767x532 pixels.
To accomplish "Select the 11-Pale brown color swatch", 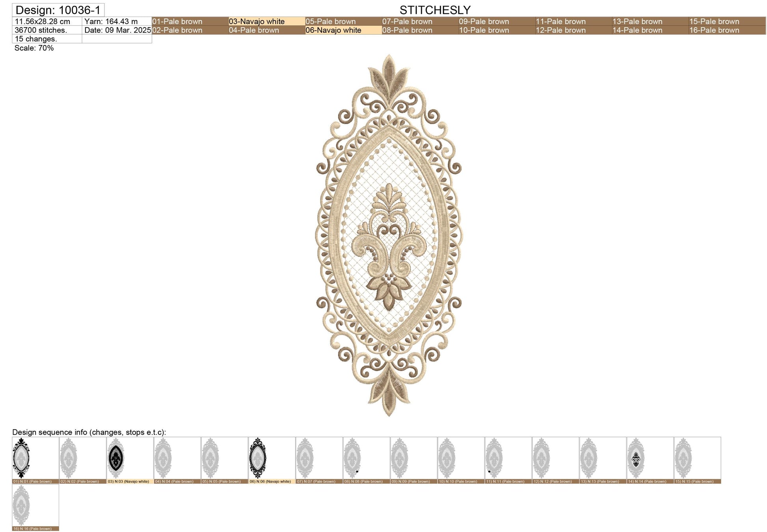I will 573,21.
